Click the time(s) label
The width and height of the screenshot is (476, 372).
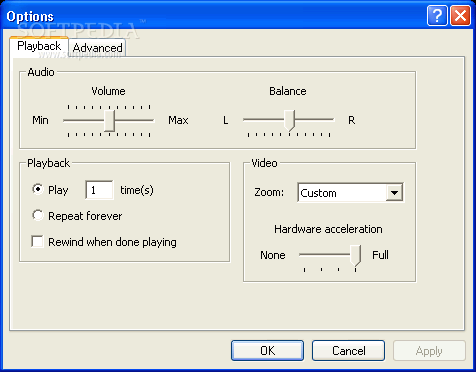click(x=137, y=190)
